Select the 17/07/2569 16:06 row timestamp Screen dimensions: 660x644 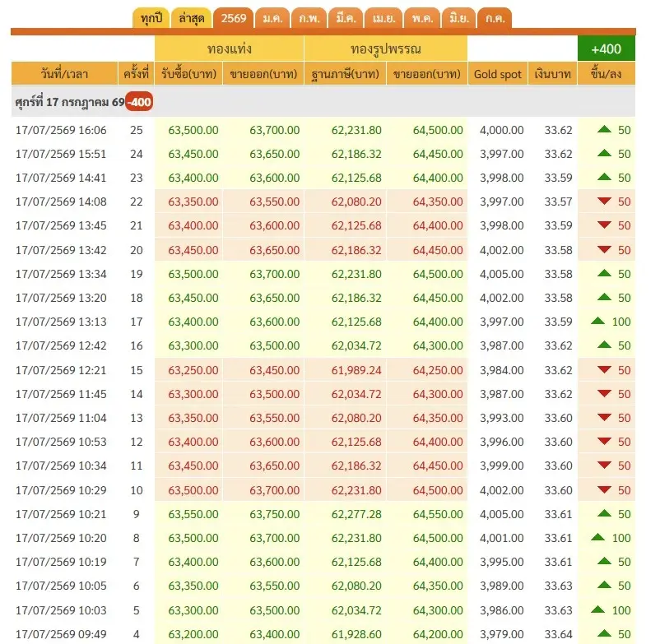(61, 130)
